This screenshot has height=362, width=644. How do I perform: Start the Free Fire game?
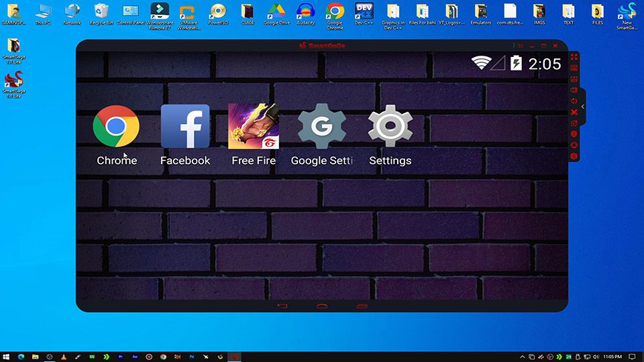tap(254, 127)
